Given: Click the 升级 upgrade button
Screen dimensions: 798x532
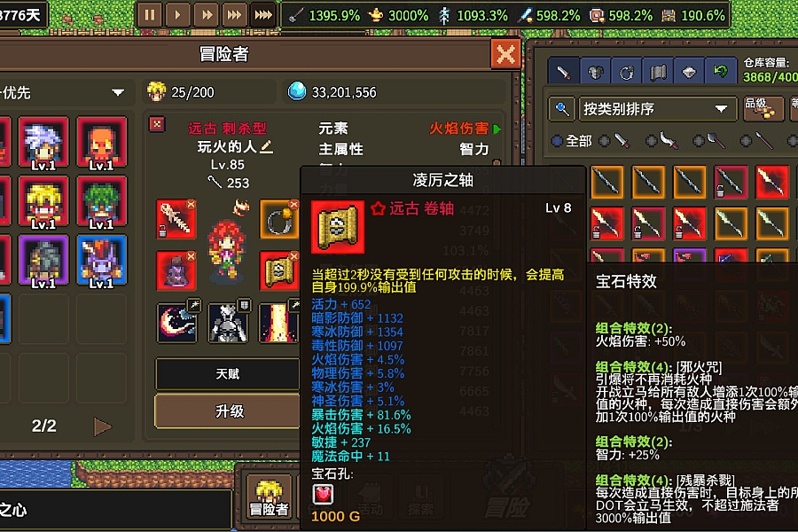Looking at the screenshot, I should coord(228,411).
